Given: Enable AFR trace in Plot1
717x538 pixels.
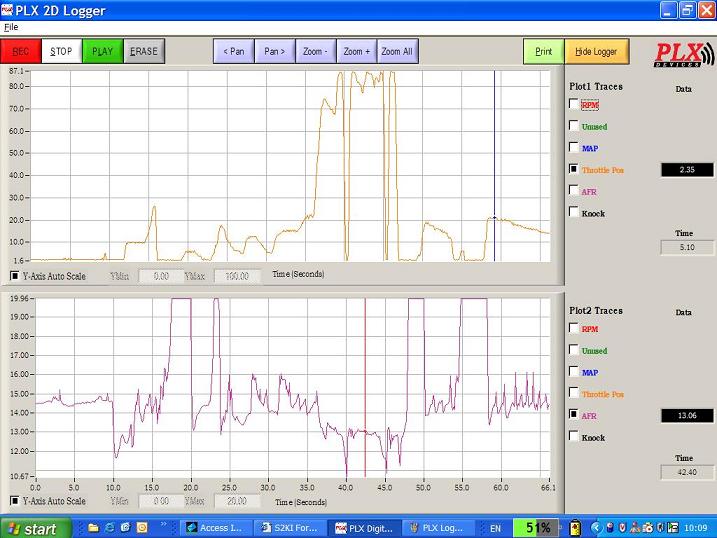Looking at the screenshot, I should [573, 190].
